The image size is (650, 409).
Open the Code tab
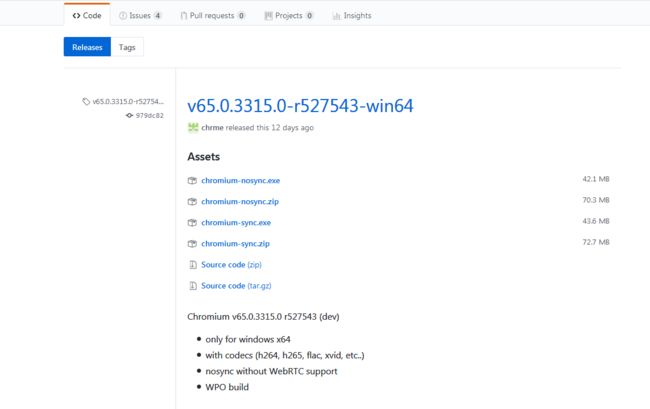87,15
